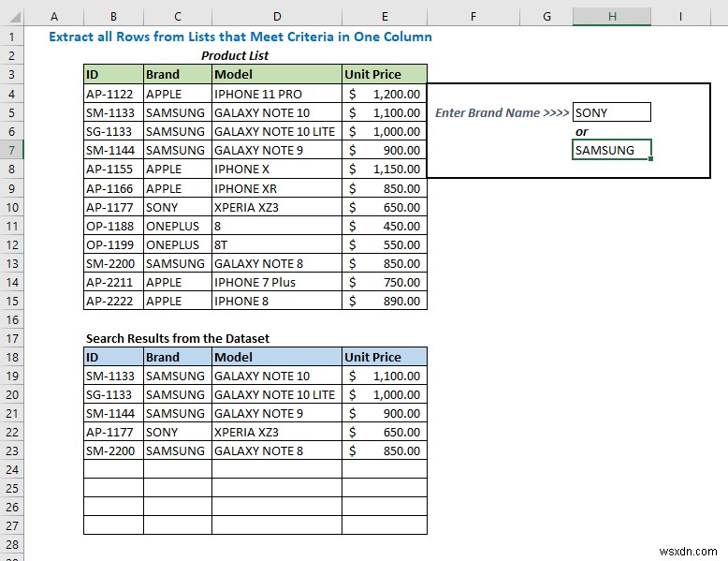Click the SAMSUNG brand input cell in column H
Image resolution: width=728 pixels, height=561 pixels.
tap(612, 150)
